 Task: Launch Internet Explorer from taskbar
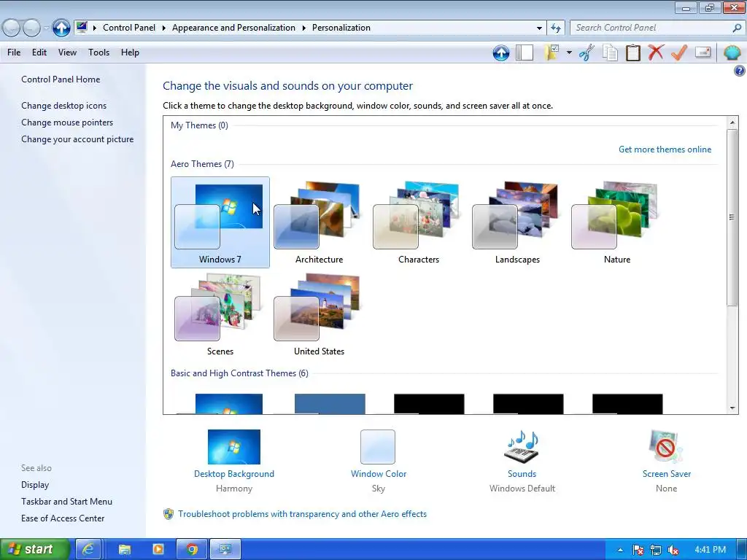click(88, 549)
